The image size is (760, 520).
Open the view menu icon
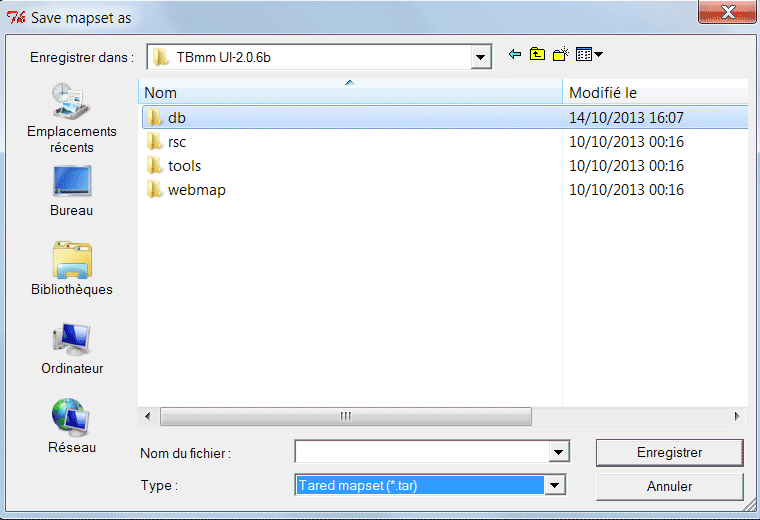pos(589,55)
